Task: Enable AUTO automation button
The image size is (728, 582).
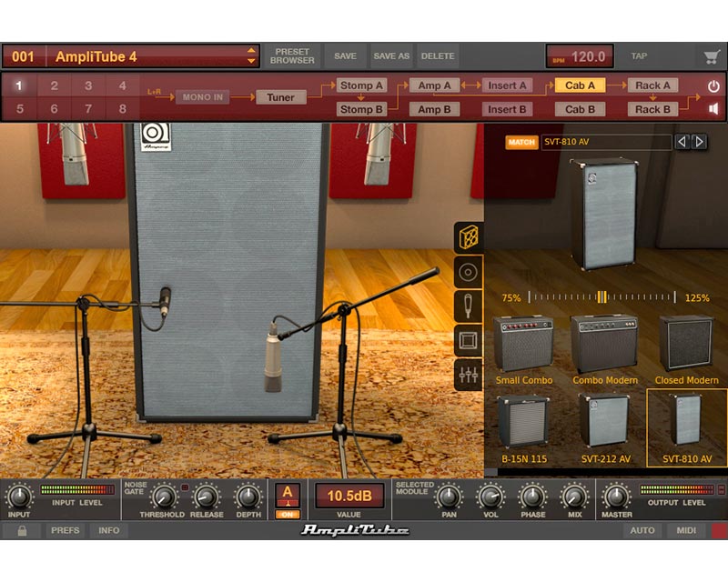Action: pos(642,530)
